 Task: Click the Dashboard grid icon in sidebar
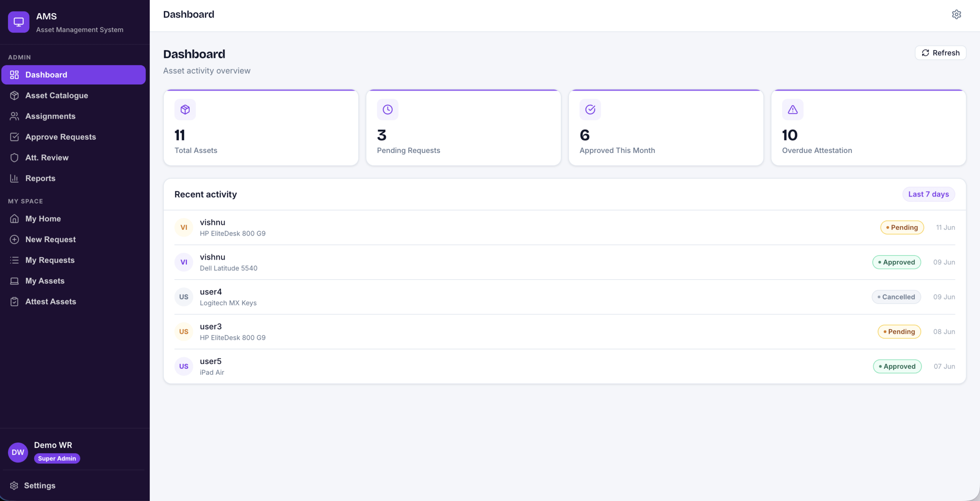15,75
